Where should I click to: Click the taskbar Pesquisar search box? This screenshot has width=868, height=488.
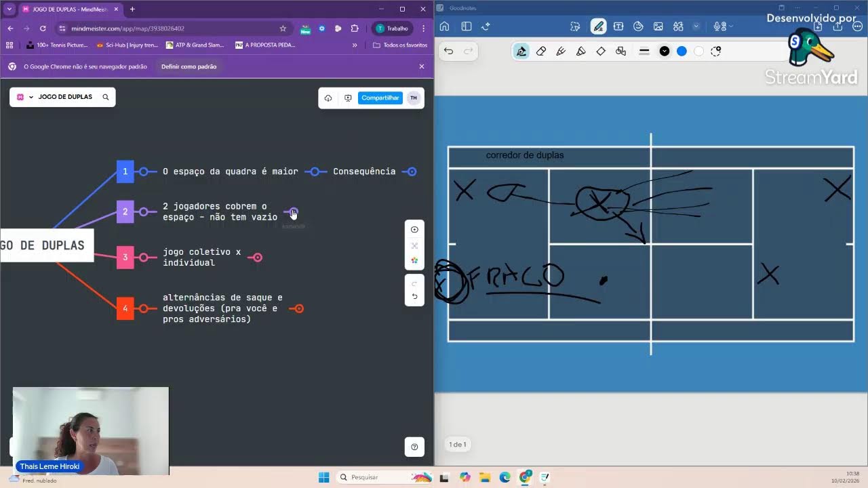tap(384, 477)
